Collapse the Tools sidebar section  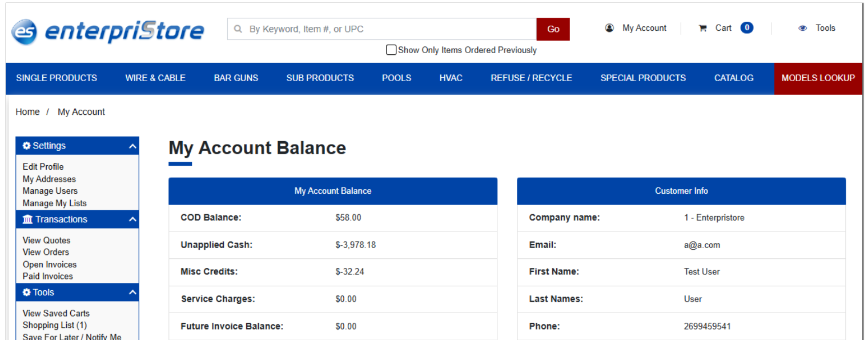pos(132,293)
